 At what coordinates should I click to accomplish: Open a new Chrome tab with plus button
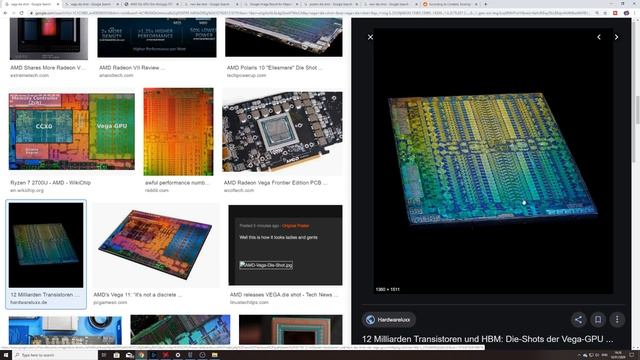485,4
